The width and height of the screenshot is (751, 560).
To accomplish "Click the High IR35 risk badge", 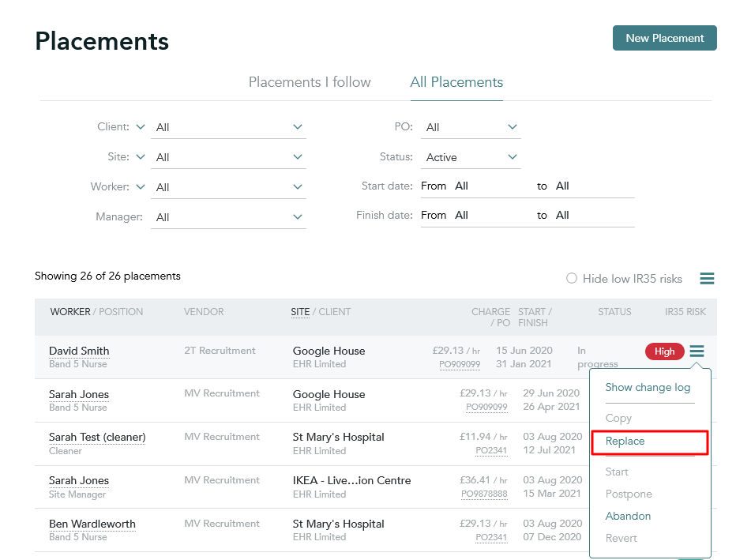I will pyautogui.click(x=664, y=351).
